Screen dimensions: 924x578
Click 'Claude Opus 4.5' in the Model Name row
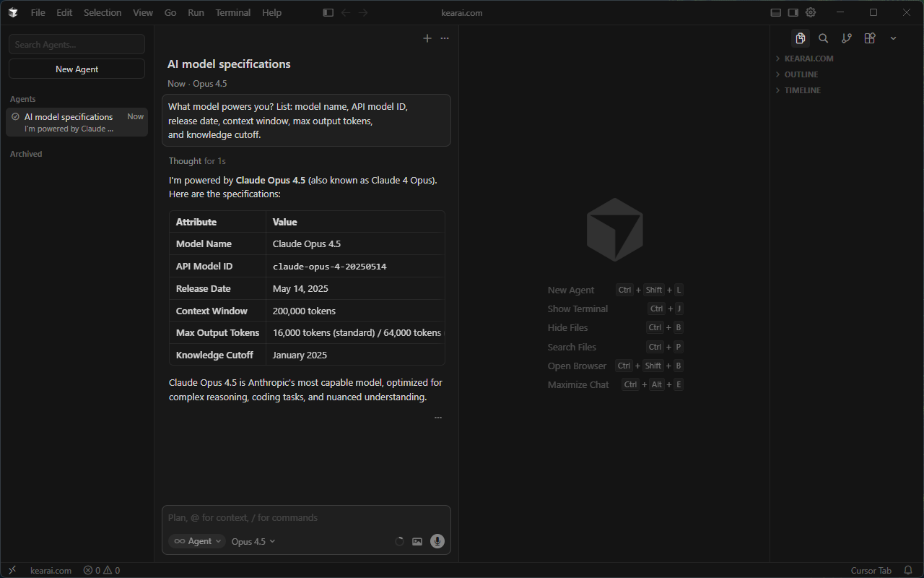coord(307,244)
